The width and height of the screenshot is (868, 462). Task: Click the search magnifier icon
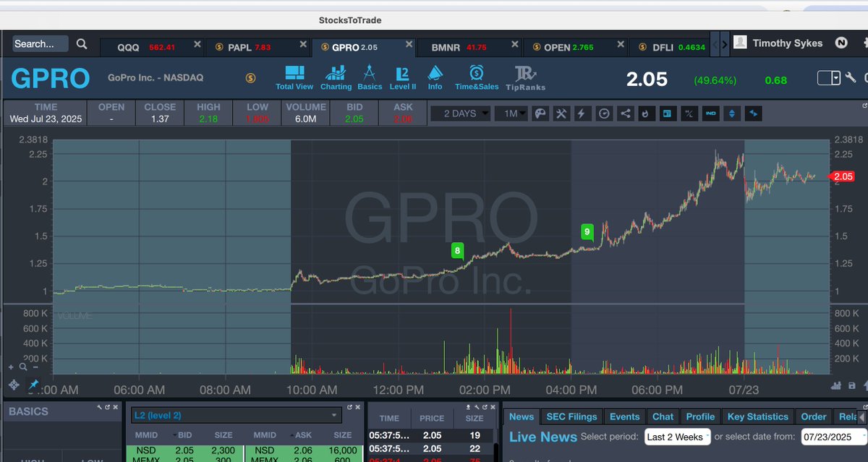pos(82,44)
